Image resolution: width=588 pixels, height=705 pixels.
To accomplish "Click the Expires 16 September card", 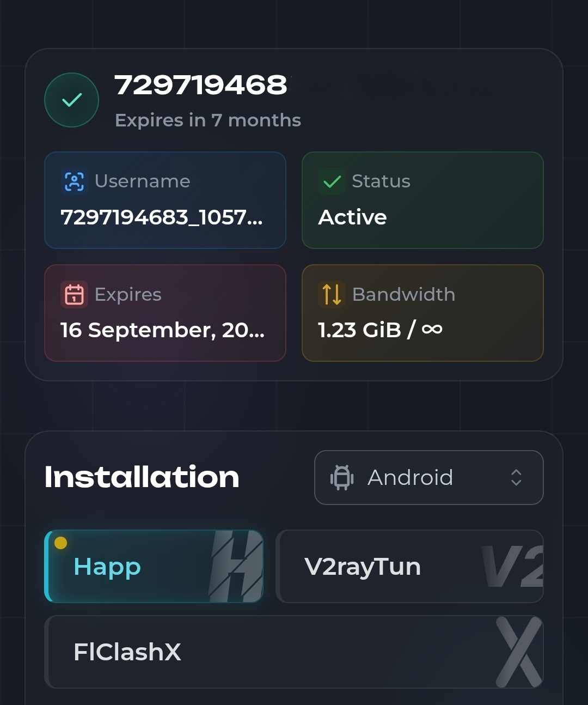I will (165, 313).
